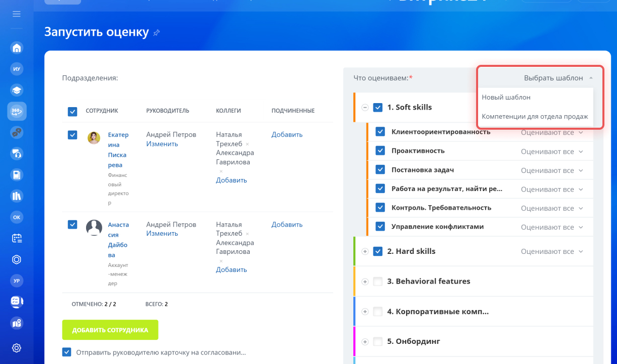617x364 pixels.
Task: Uncheck the 2. Hard skills checkbox
Action: coord(378,251)
